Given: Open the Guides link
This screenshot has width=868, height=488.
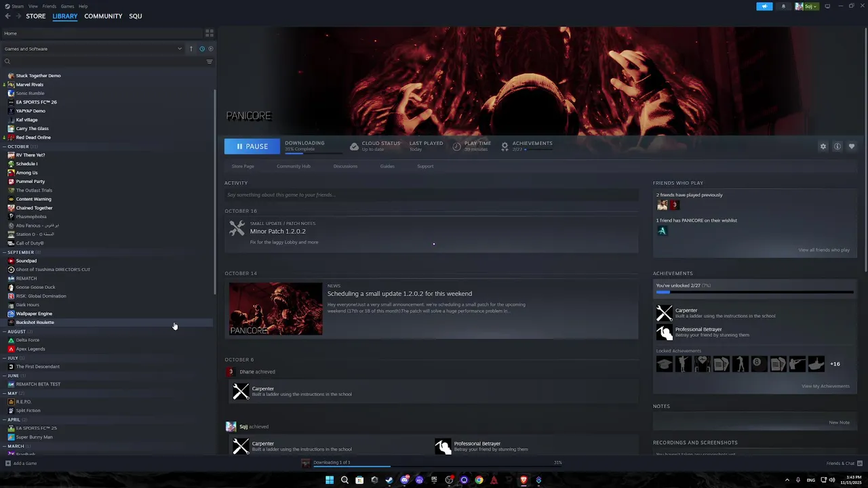Looking at the screenshot, I should [387, 166].
